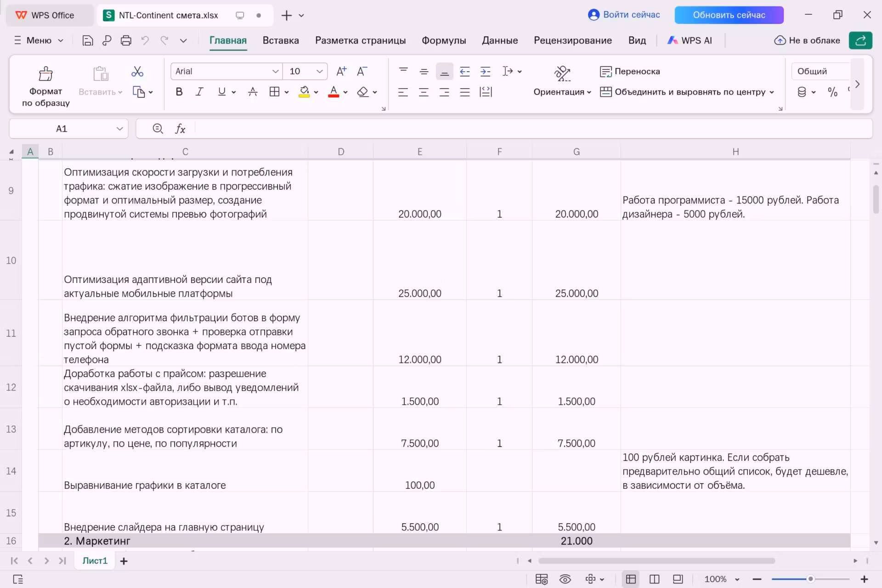882x588 pixels.
Task: Click the Wrap text Переноска button
Action: click(x=630, y=71)
